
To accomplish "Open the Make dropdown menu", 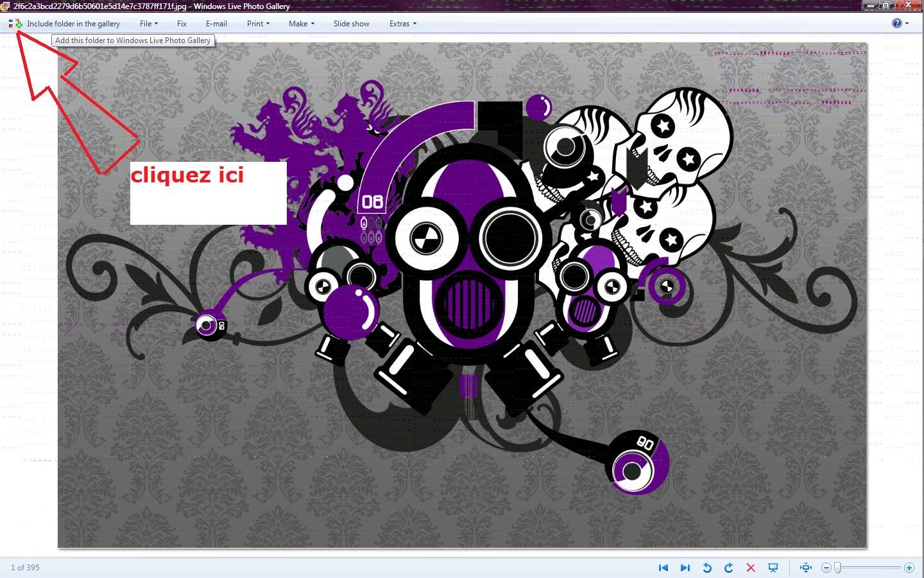I will [x=301, y=24].
